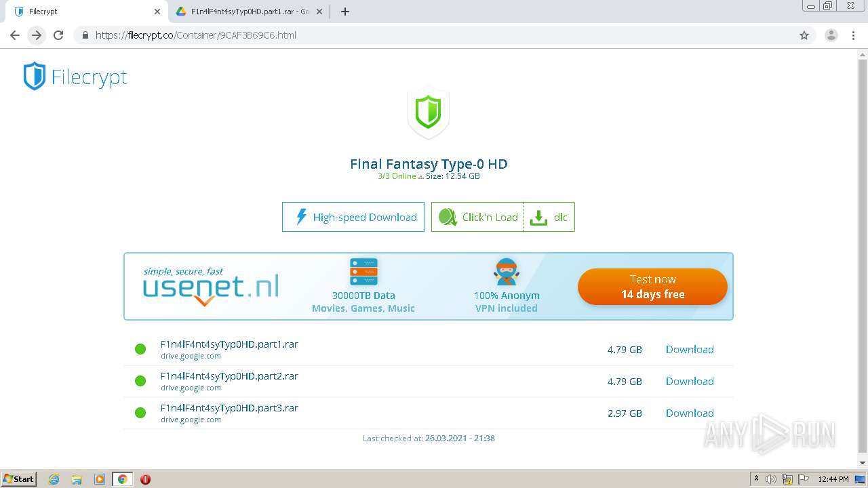Viewport: 868px width, 488px height.
Task: Go back to previous page
Action: pyautogui.click(x=15, y=35)
